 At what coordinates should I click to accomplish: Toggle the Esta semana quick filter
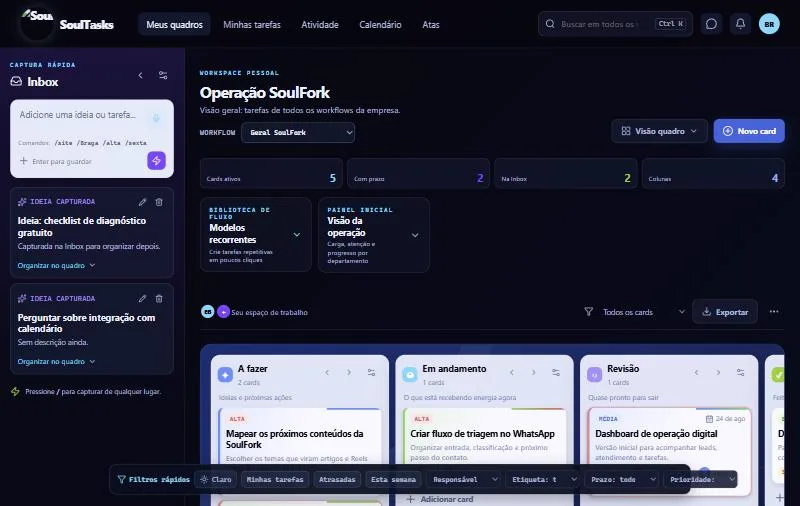pyautogui.click(x=393, y=479)
